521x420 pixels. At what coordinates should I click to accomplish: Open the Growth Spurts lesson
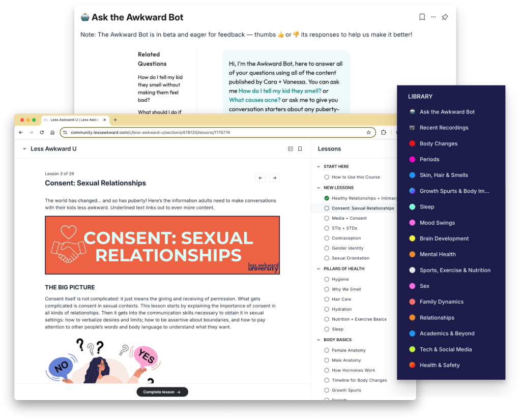tap(346, 390)
